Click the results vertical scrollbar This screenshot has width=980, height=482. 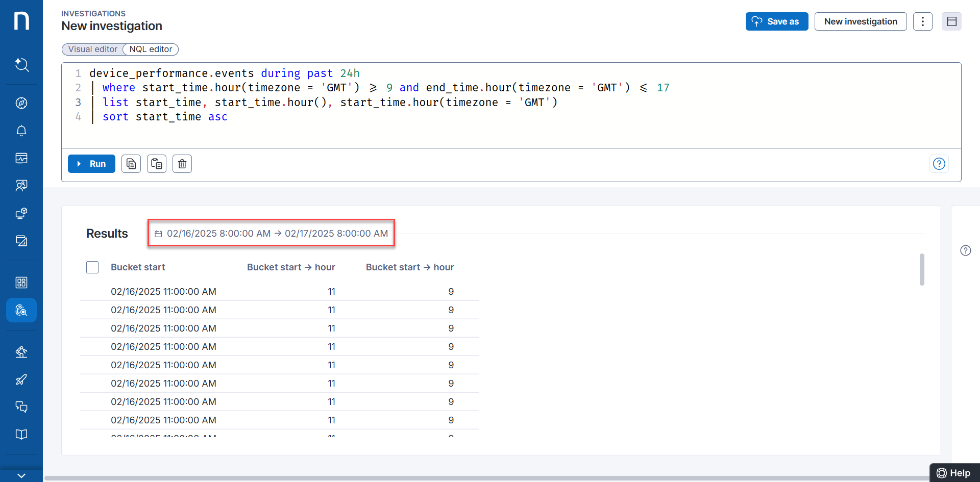tap(922, 269)
